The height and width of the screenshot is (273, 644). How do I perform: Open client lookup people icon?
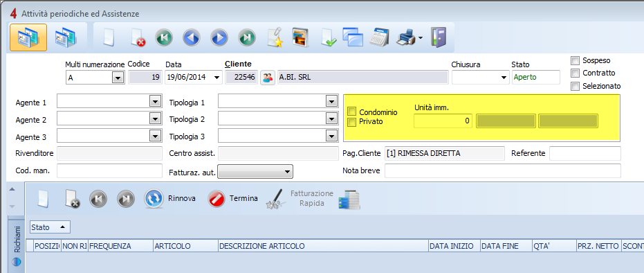click(268, 77)
